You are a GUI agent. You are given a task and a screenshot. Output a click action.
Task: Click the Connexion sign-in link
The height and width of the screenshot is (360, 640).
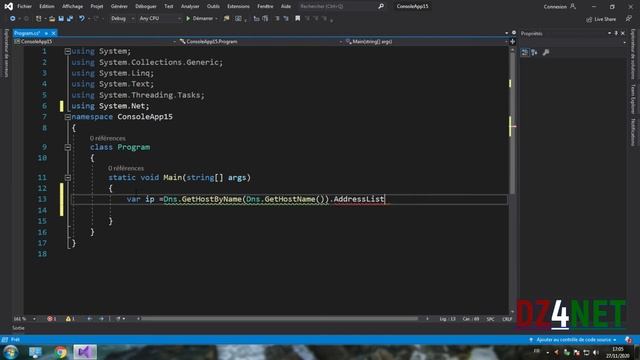[x=555, y=7]
